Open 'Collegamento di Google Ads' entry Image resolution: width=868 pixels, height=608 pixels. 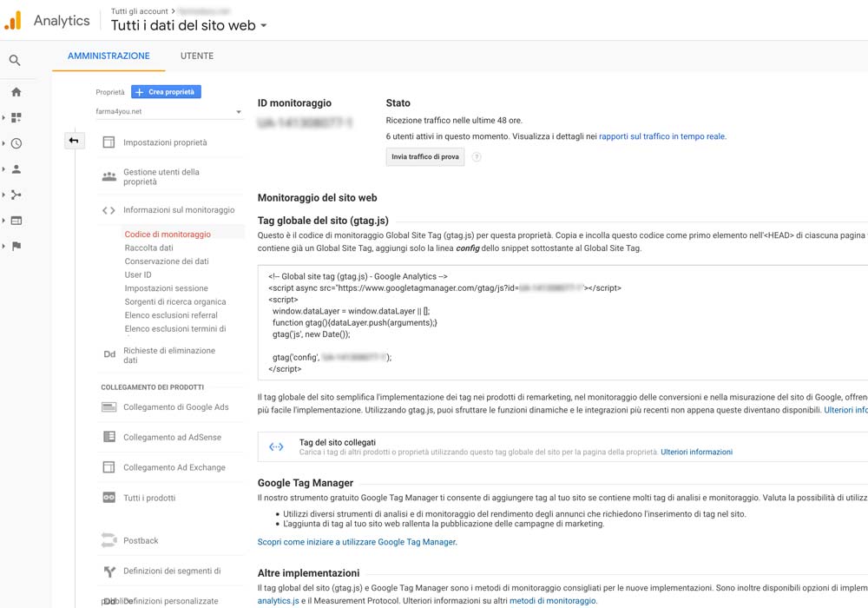coord(175,407)
